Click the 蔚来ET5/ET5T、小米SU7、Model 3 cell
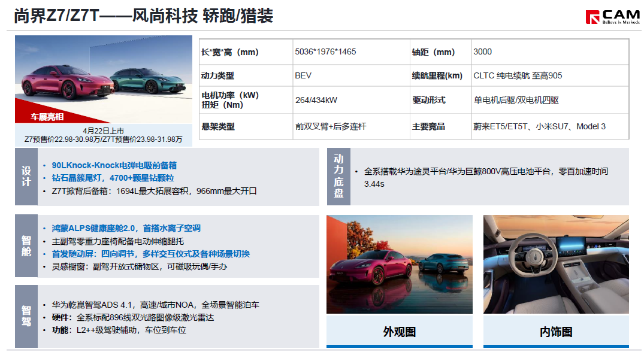The width and height of the screenshot is (644, 352). coord(550,126)
